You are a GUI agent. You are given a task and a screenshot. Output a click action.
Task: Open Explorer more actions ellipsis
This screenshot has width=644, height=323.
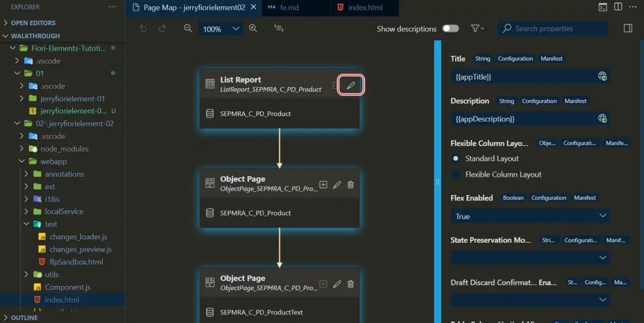[112, 7]
